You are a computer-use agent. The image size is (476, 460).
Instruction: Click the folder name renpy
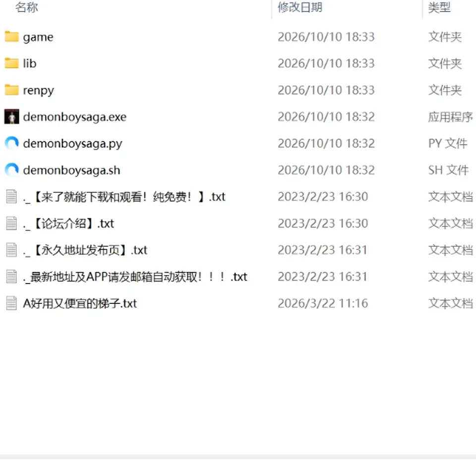(x=39, y=90)
